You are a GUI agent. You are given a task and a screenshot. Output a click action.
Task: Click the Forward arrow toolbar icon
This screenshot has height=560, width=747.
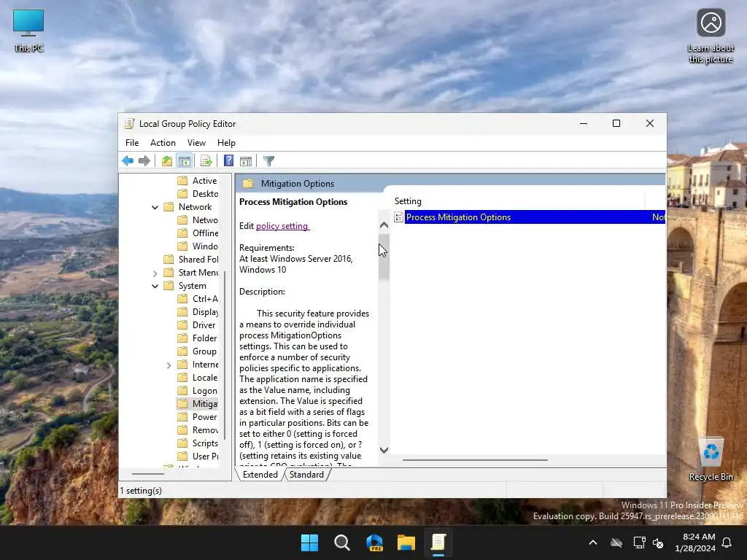point(144,161)
